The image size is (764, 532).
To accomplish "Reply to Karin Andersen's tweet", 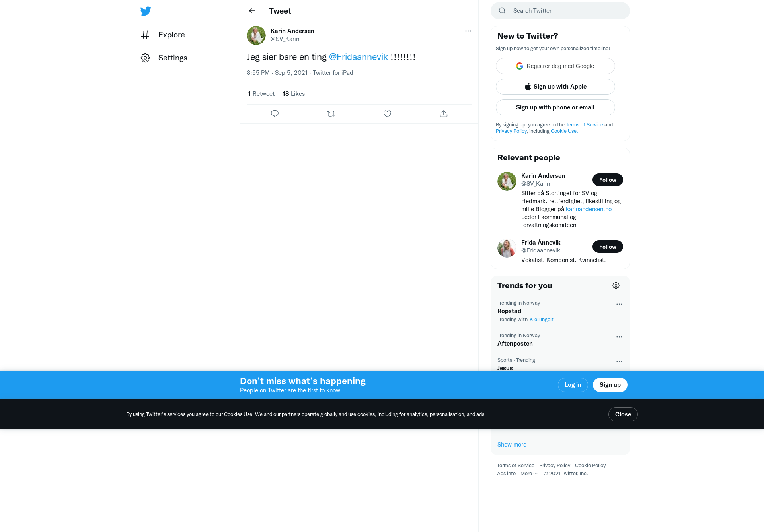I will [x=275, y=114].
